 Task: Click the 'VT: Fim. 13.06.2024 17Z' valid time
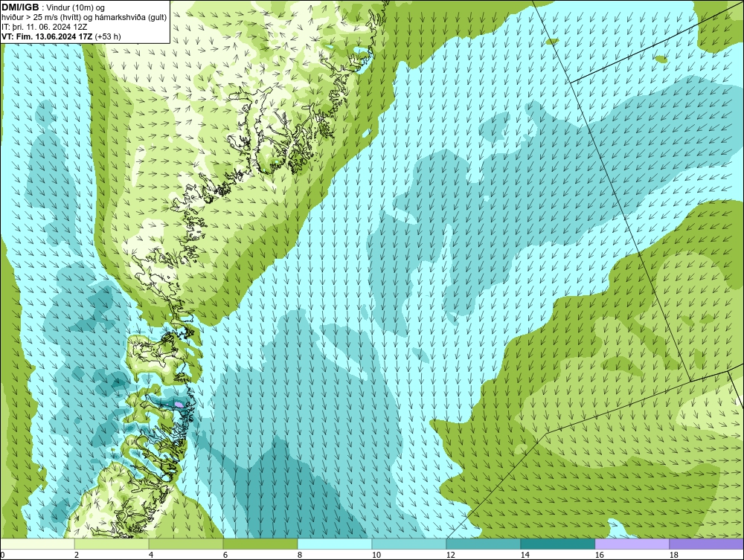pyautogui.click(x=48, y=36)
